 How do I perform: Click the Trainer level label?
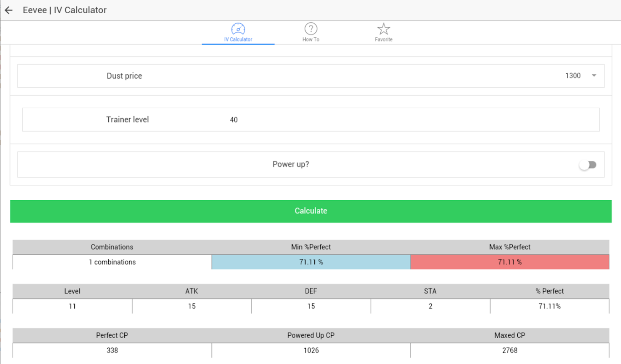click(127, 120)
